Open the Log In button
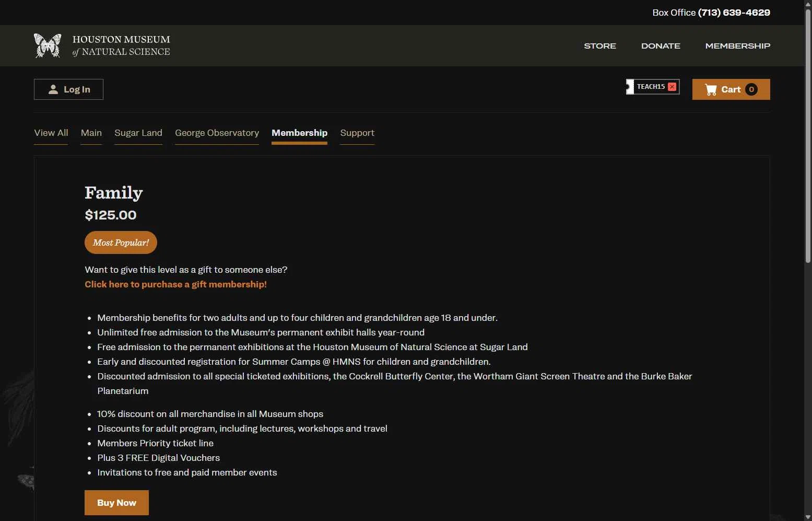Image resolution: width=812 pixels, height=521 pixels. (x=68, y=89)
